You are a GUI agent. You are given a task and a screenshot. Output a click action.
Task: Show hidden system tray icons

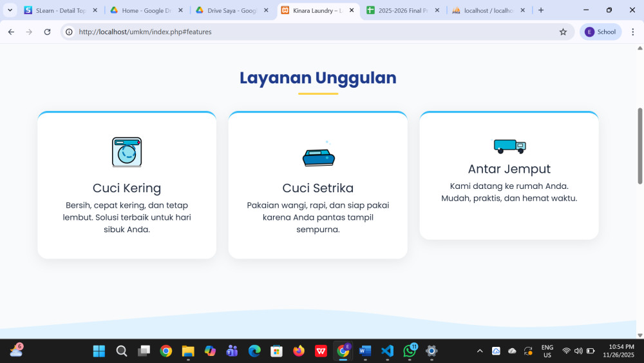coord(479,351)
